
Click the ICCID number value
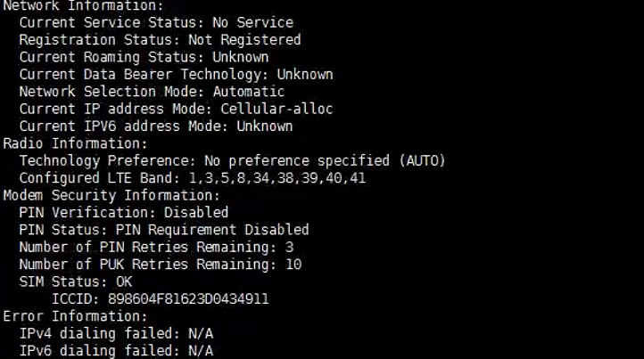point(188,299)
